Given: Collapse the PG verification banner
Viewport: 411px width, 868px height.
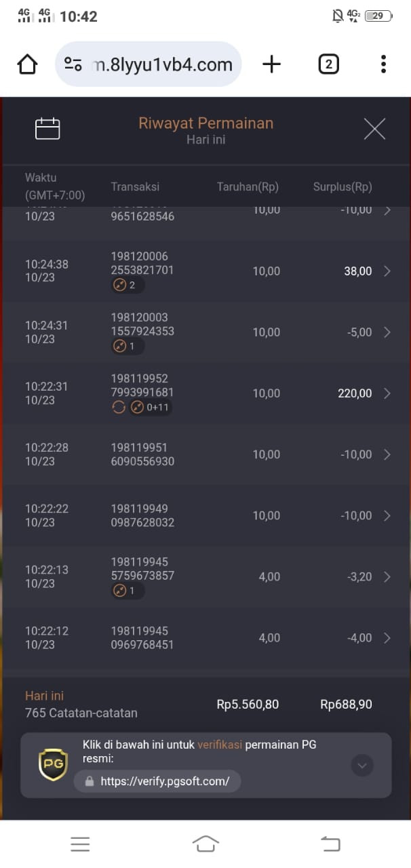Looking at the screenshot, I should click(362, 766).
